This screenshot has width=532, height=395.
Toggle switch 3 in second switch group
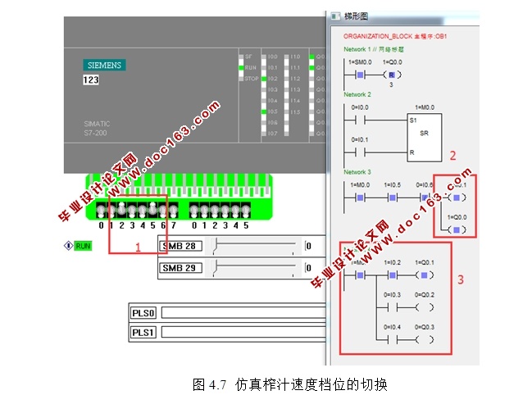click(225, 211)
